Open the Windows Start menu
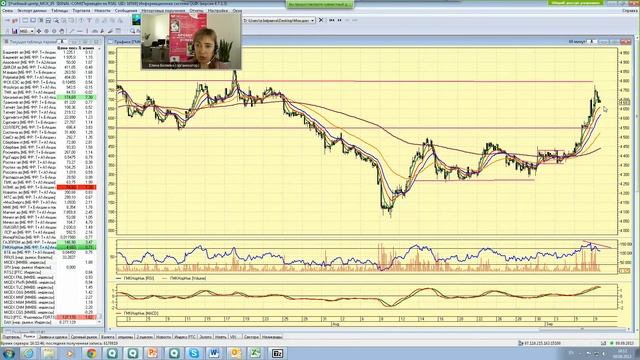Image resolution: width=640 pixels, height=360 pixels. pos(8,353)
